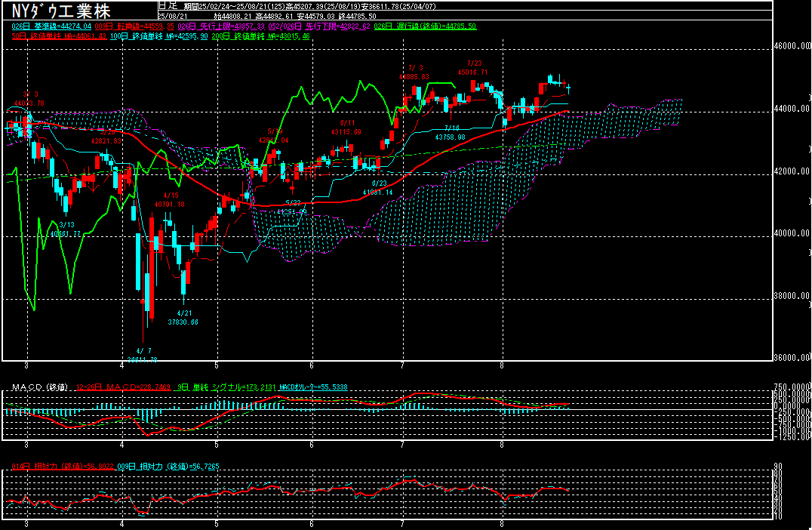
Task: Select the 期間25/02/24~25/08/21(125) period text
Action: point(235,6)
